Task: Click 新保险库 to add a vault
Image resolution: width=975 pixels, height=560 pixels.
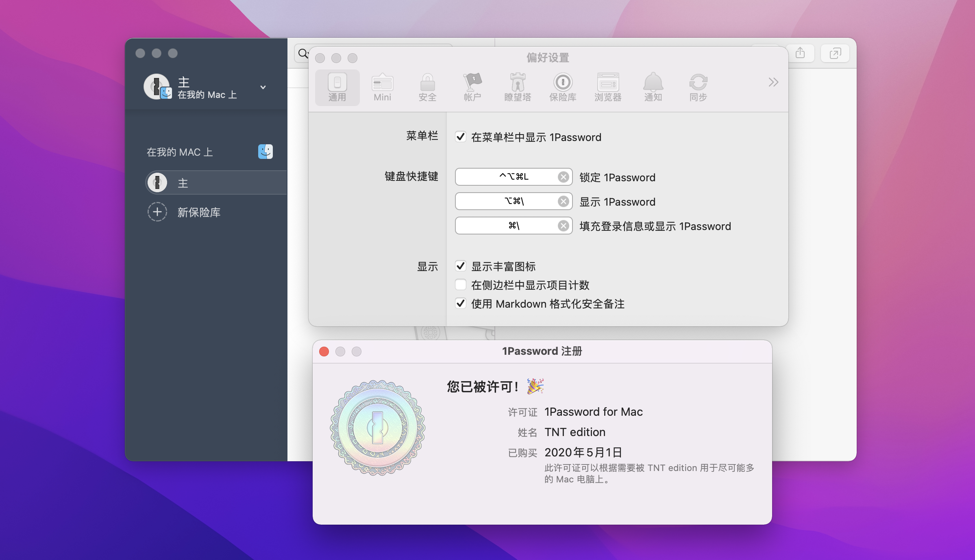Action: tap(198, 212)
